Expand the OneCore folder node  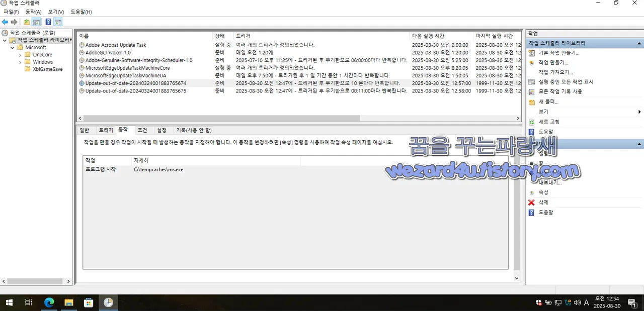click(20, 55)
